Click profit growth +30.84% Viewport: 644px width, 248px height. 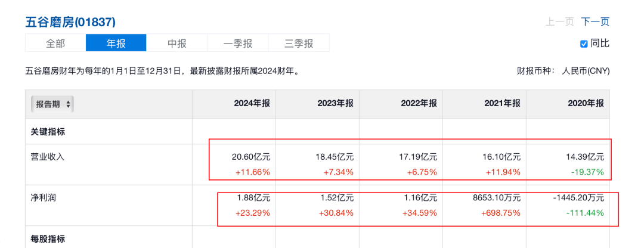click(336, 213)
